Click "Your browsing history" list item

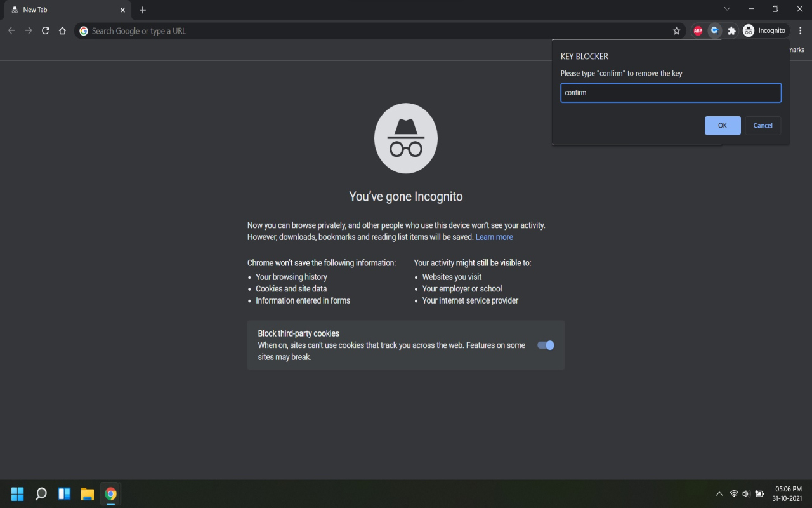(291, 277)
